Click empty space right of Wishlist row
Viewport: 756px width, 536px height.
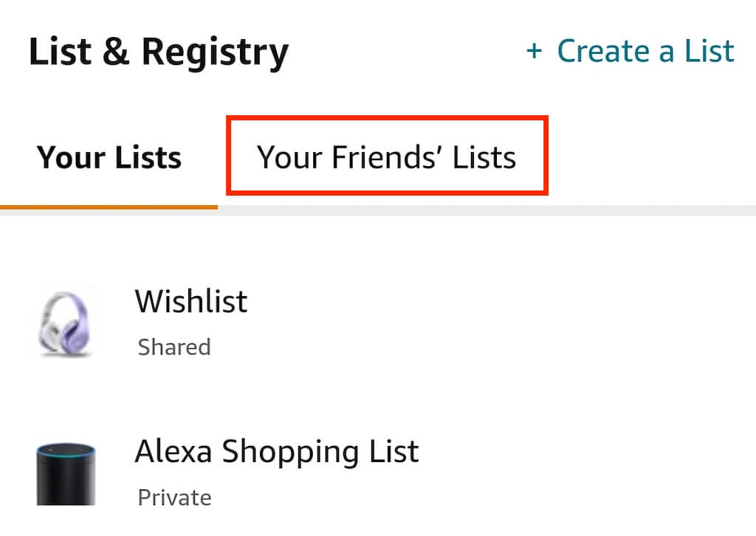point(517,322)
